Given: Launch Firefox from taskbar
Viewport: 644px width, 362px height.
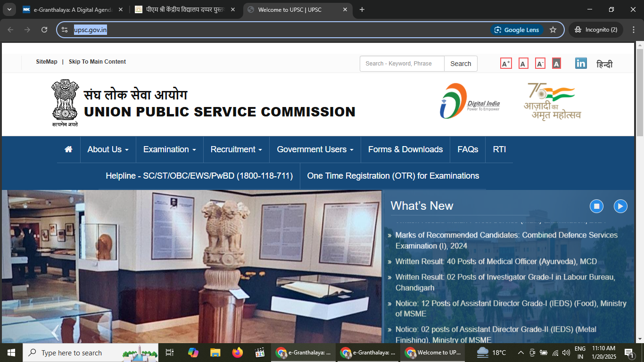Looking at the screenshot, I should coord(237,353).
